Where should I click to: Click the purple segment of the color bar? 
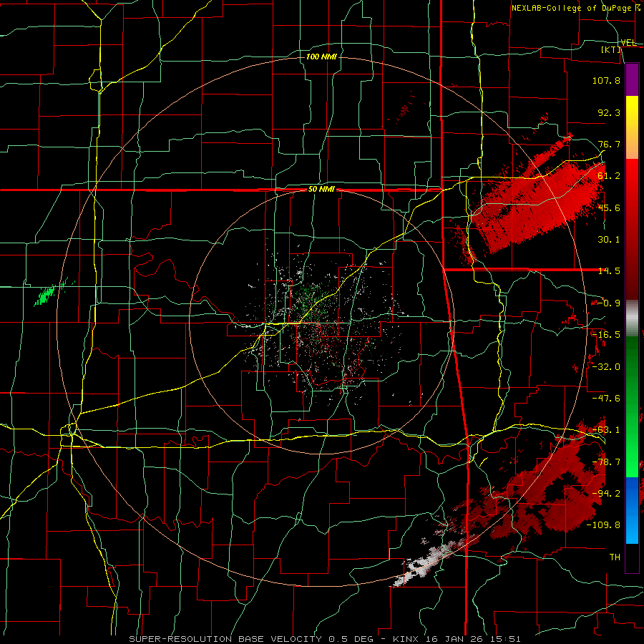(x=632, y=80)
